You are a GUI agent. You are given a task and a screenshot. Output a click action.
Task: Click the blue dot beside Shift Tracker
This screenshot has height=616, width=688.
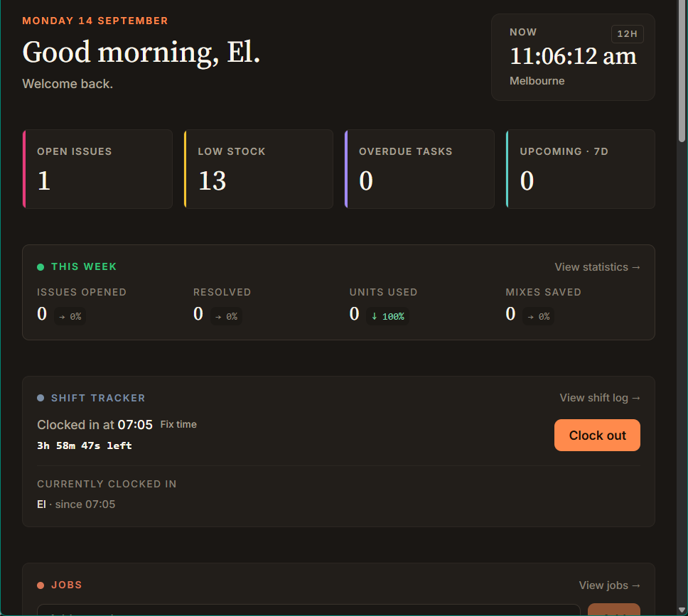pos(41,398)
